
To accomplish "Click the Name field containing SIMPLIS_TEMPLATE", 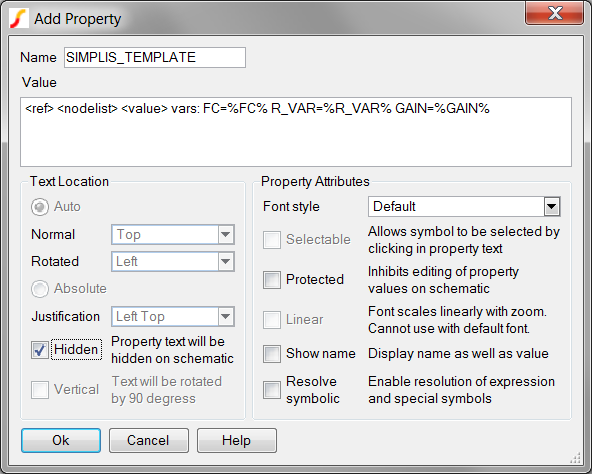I will point(155,57).
